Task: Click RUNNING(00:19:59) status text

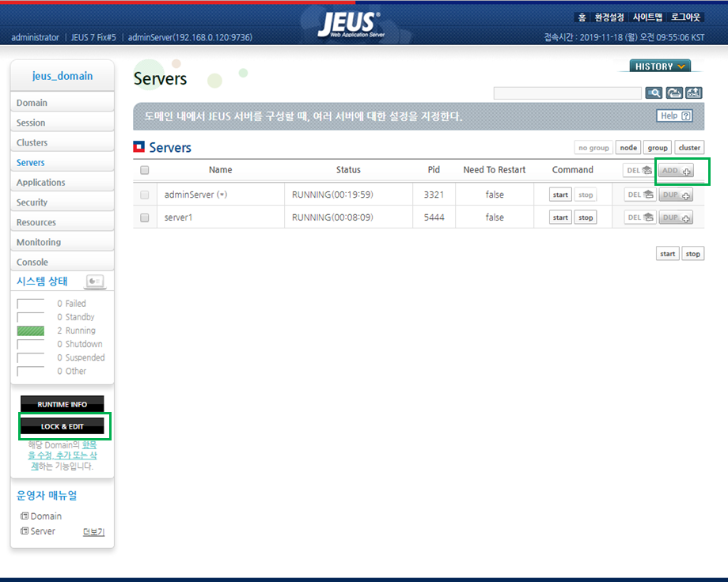Action: 332,195
